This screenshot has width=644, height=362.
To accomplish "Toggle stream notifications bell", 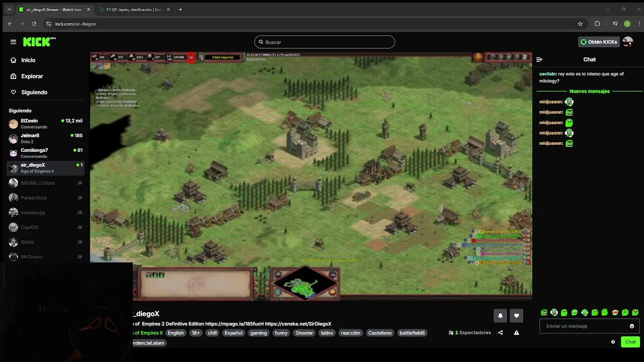I will click(x=501, y=316).
